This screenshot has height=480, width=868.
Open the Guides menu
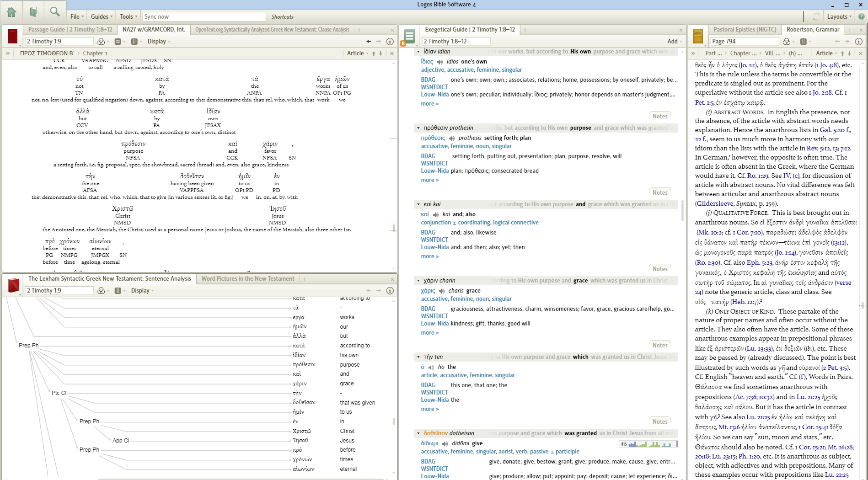click(x=102, y=16)
